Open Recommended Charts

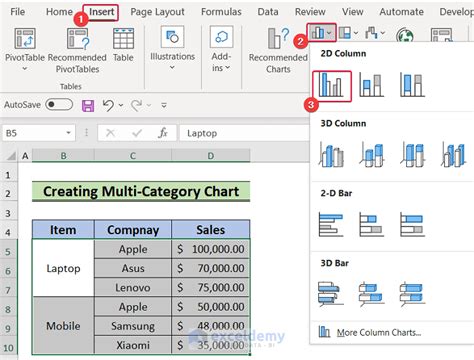tap(278, 50)
